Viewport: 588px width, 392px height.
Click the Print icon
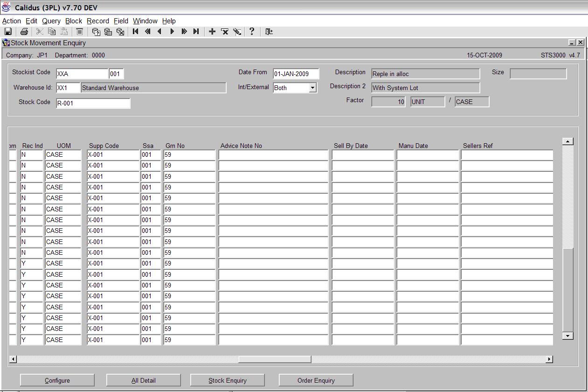[x=24, y=32]
